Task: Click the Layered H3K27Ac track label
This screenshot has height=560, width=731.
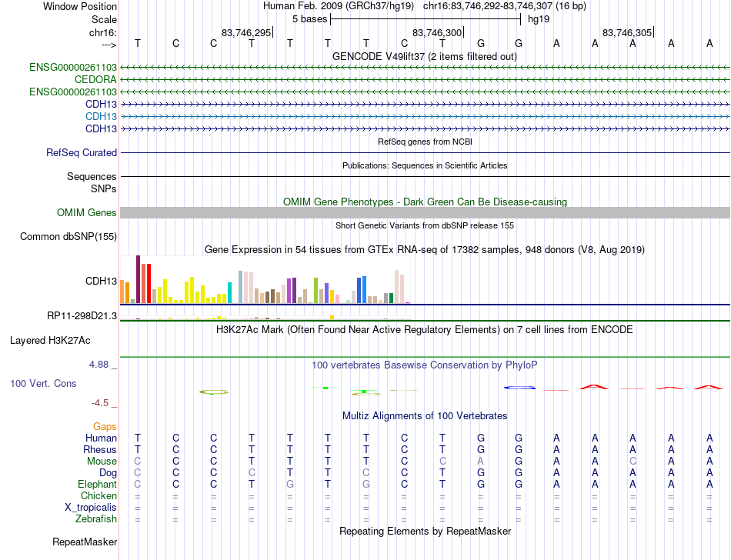Action: click(x=50, y=341)
